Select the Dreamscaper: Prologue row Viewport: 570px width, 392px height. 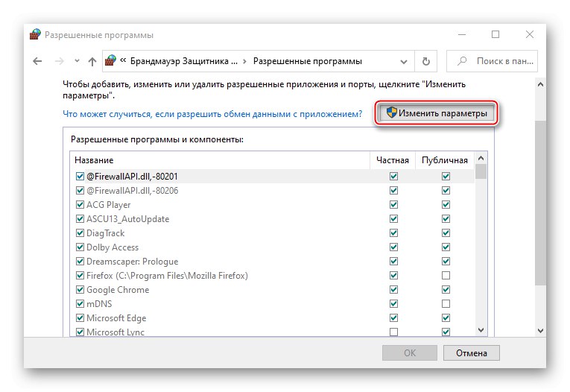click(x=272, y=262)
